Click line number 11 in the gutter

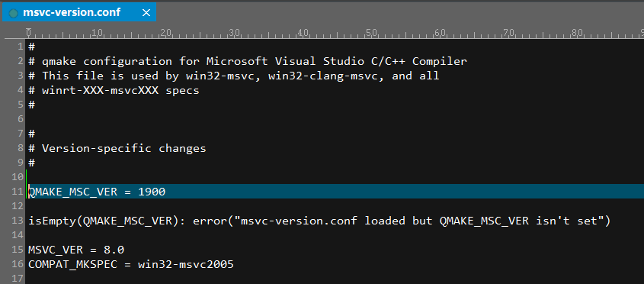pos(18,192)
